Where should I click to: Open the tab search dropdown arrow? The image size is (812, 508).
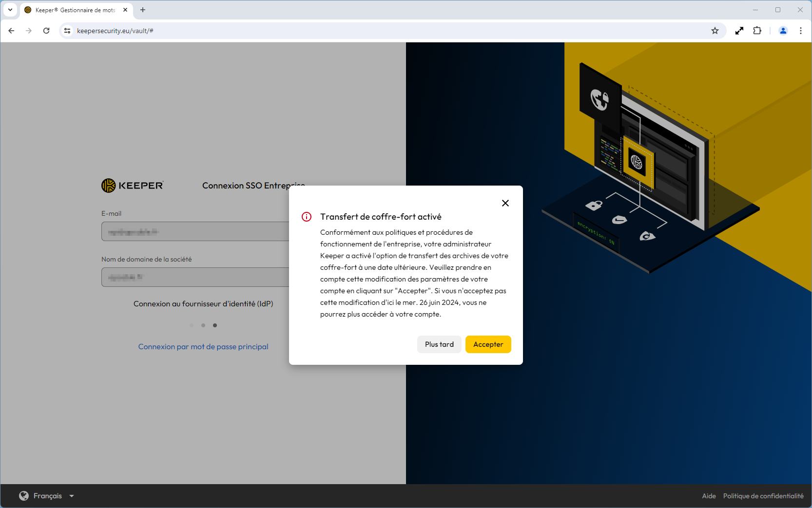click(x=10, y=10)
